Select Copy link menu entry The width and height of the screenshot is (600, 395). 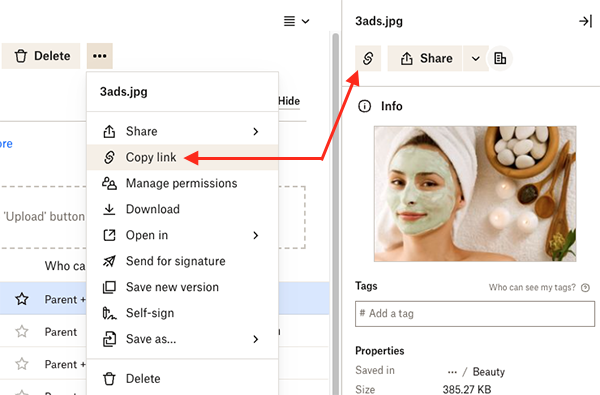pyautogui.click(x=183, y=157)
